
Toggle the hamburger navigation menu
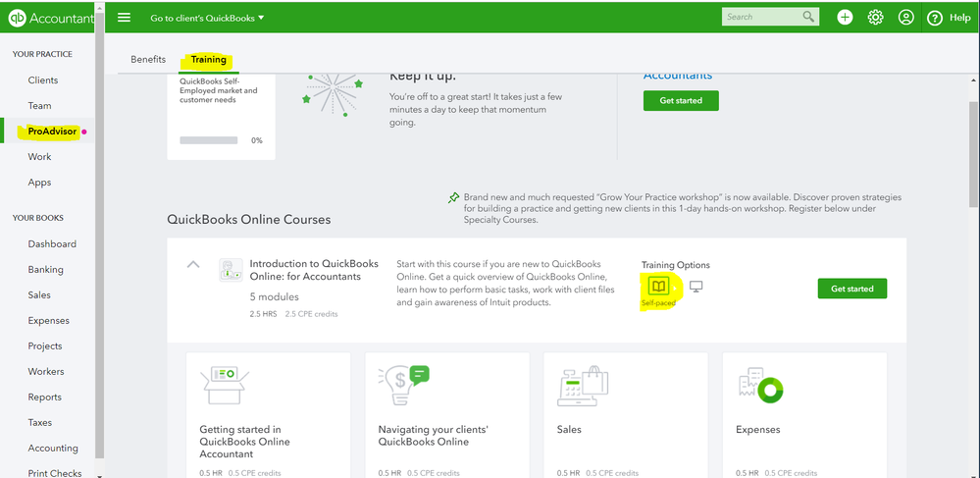tap(124, 17)
